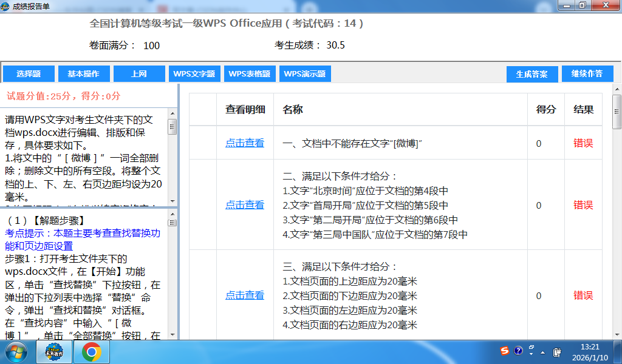Viewport: 622px width, 364px height.
Task: Click score 0 in the 微博 row
Action: 539,143
